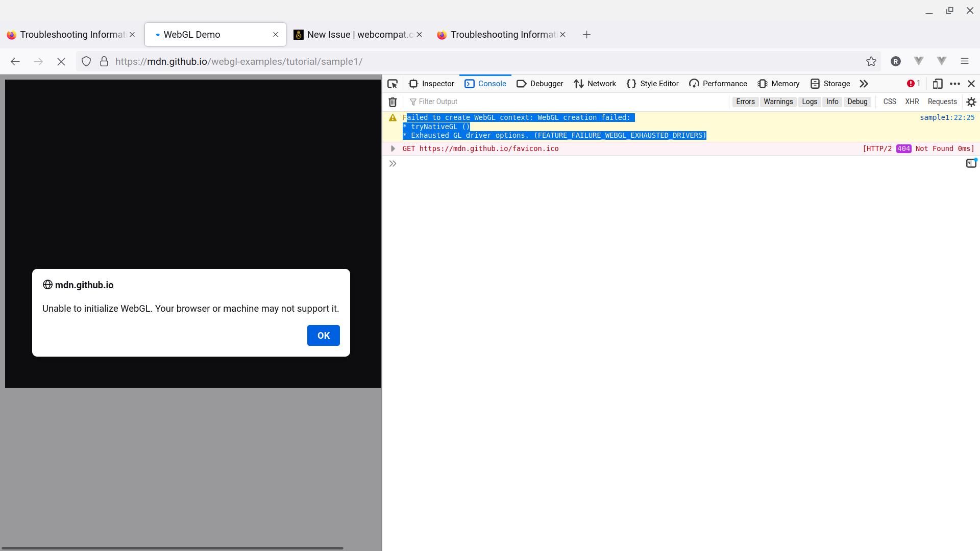Click the element picker icon in DevTools
This screenshot has width=980, height=551.
(x=393, y=84)
